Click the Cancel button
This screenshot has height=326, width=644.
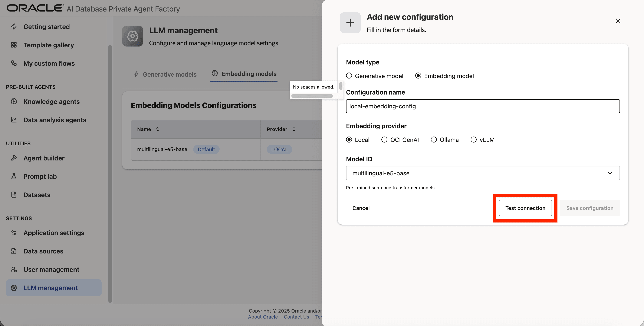click(x=361, y=208)
